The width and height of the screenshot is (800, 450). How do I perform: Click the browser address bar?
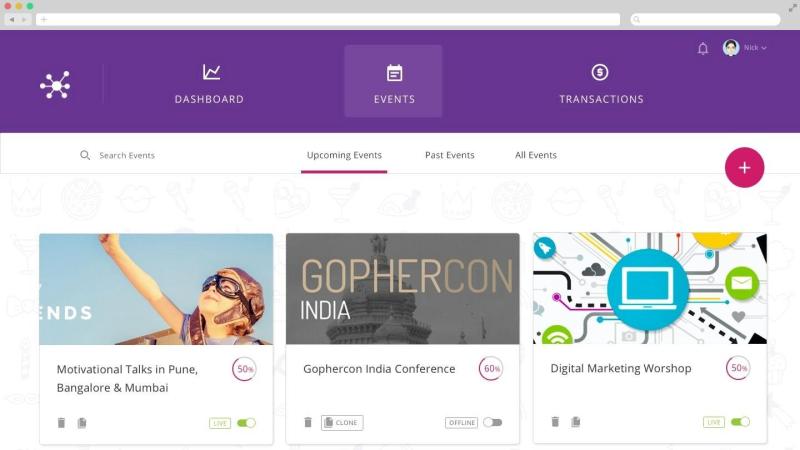pos(328,19)
